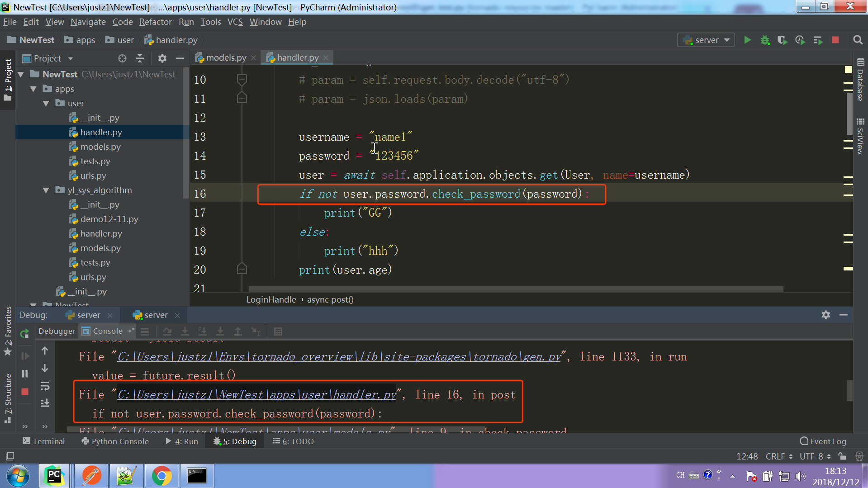Run server with coverage
Screen dimensions: 868x488
782,40
